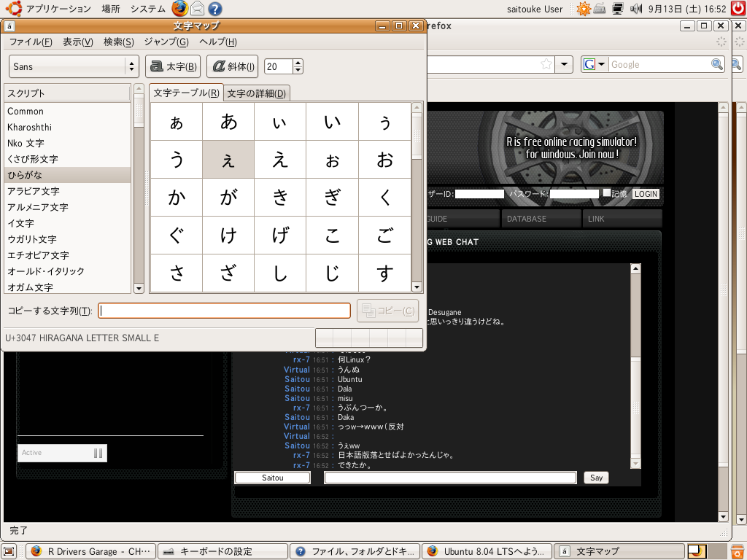Open the mail client launcher icon
747x560 pixels.
point(197,9)
